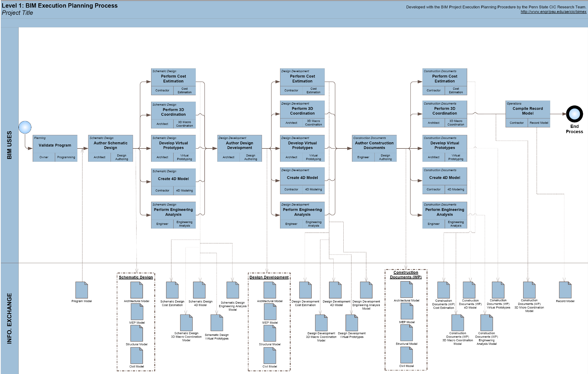Select the Compile Record Model activity

pos(527,111)
